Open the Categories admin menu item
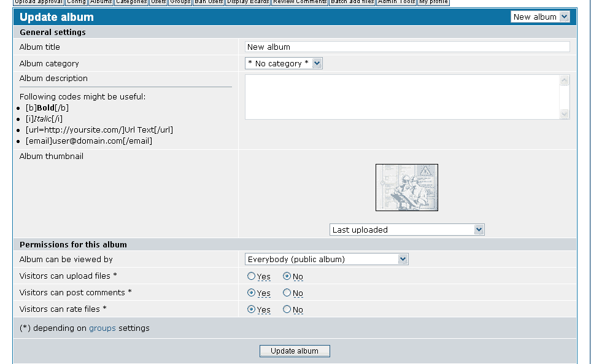591x364 pixels. (x=132, y=2)
